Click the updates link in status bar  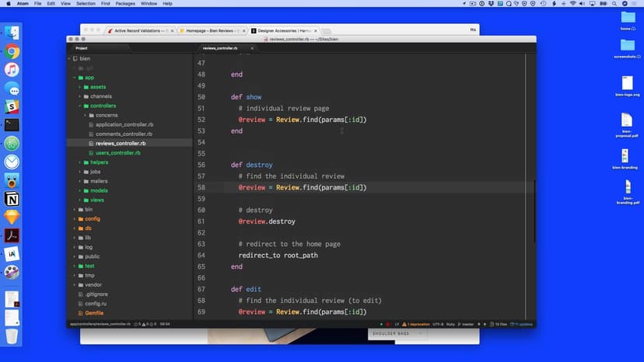[523, 324]
